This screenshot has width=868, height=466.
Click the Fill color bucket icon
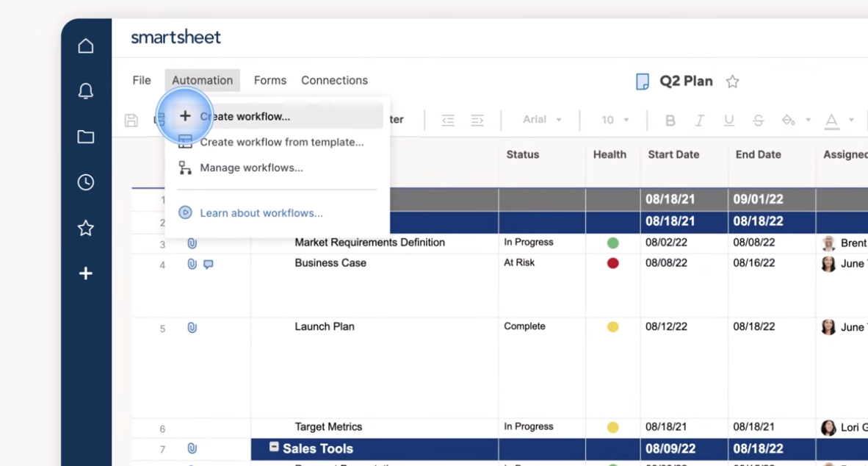click(788, 120)
